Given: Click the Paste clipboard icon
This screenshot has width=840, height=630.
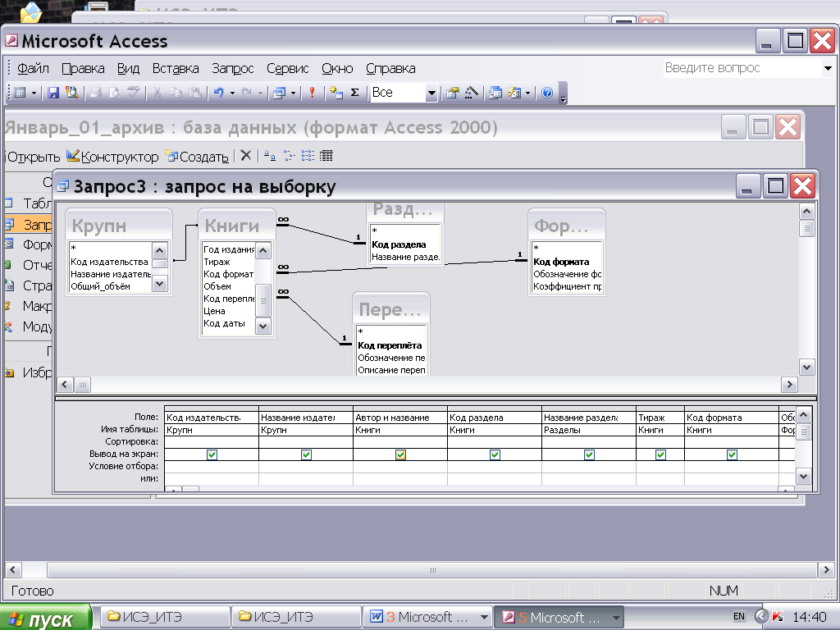Looking at the screenshot, I should pos(195,93).
